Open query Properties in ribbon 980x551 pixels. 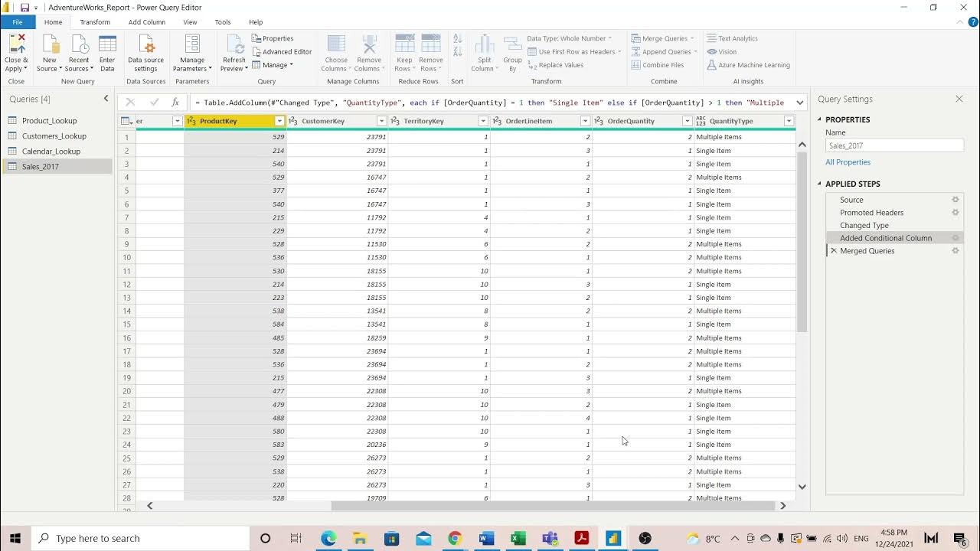pyautogui.click(x=273, y=38)
